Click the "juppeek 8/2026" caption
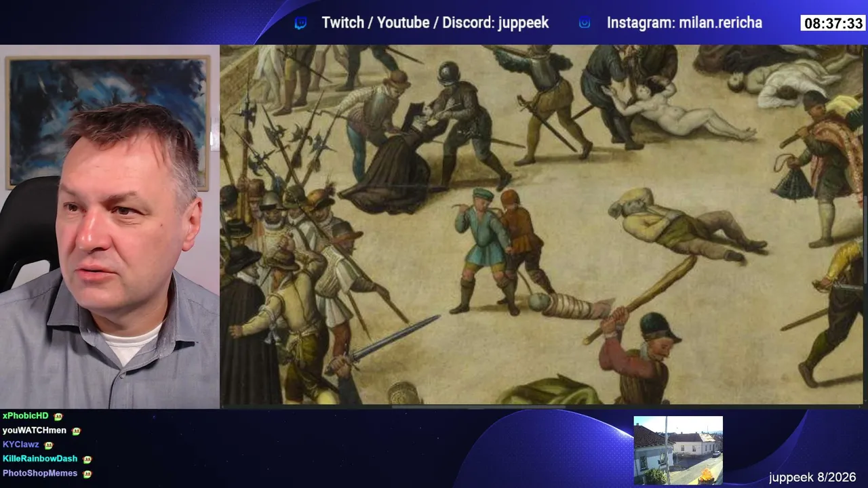The height and width of the screenshot is (488, 868). [812, 478]
